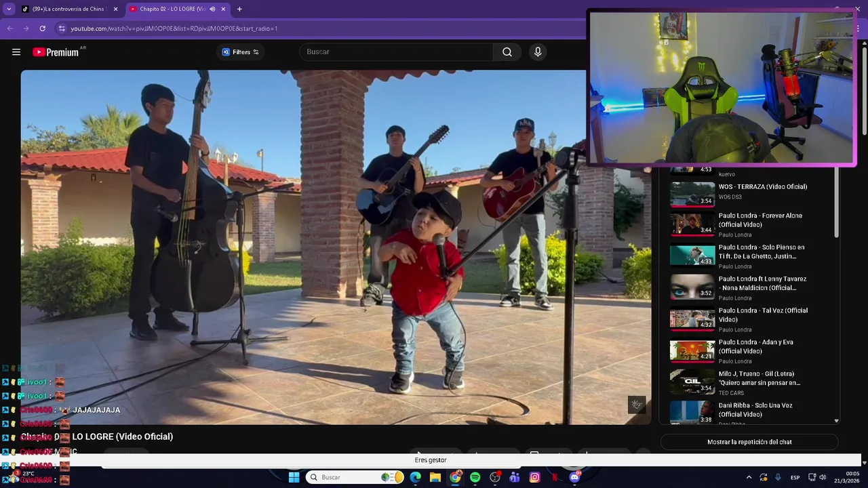Open Spotify from taskbar

(475, 477)
